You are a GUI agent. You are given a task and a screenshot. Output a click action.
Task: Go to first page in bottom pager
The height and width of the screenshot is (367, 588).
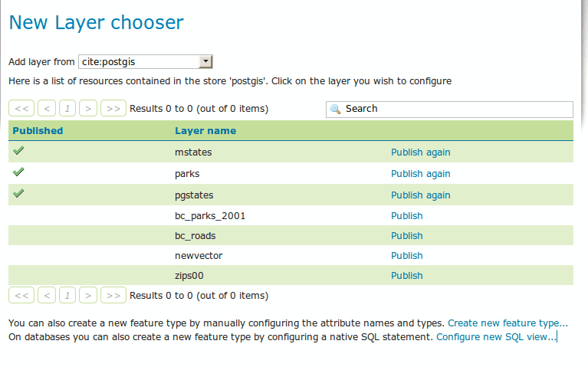[23, 295]
